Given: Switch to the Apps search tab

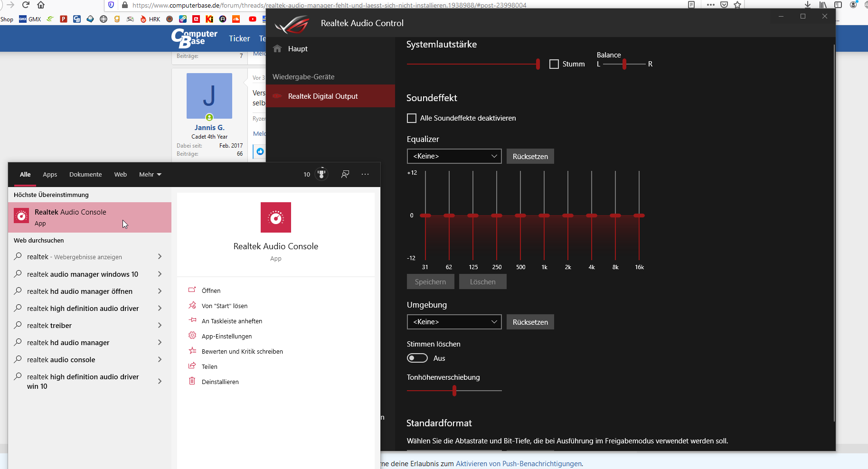Looking at the screenshot, I should pyautogui.click(x=50, y=175).
